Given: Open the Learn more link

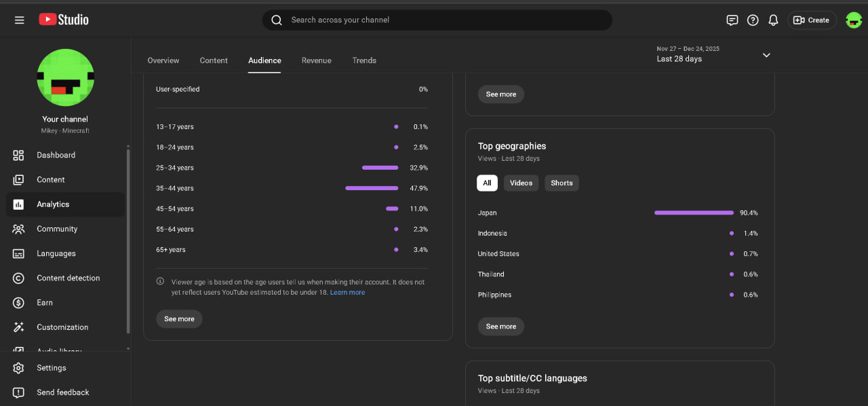Looking at the screenshot, I should pos(347,293).
